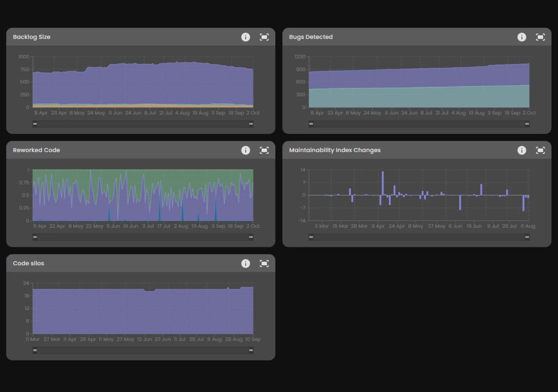Open info for Backlog Size panel
Screen dimensions: 558x392
(x=246, y=37)
